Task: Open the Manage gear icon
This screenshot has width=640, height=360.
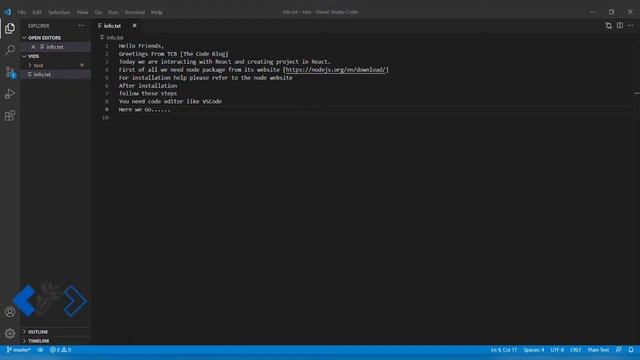Action: point(10,333)
